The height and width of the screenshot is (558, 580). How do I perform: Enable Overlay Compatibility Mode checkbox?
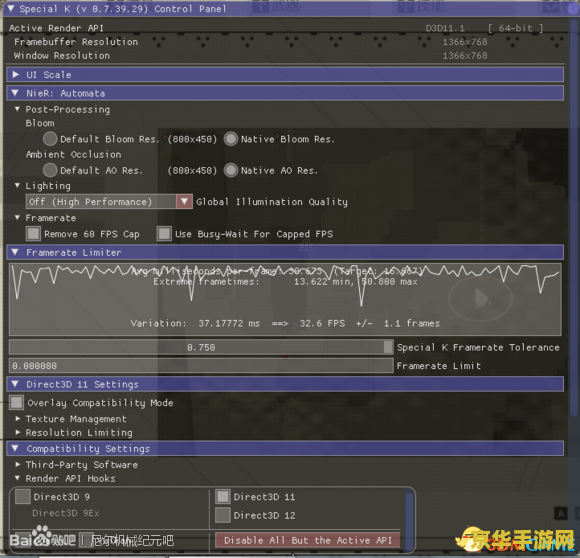[x=17, y=402]
